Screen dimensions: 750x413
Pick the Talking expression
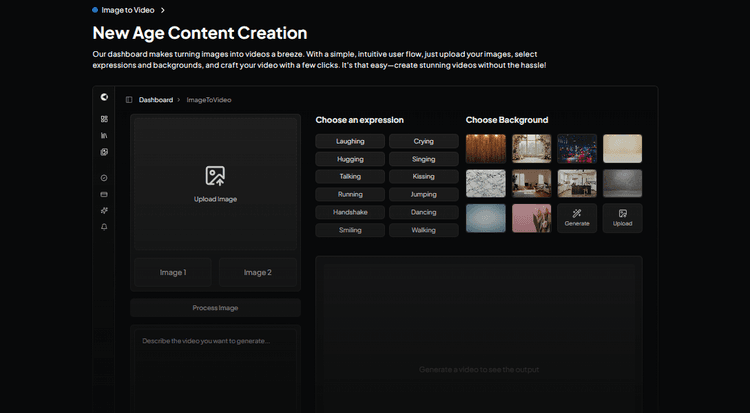point(350,177)
